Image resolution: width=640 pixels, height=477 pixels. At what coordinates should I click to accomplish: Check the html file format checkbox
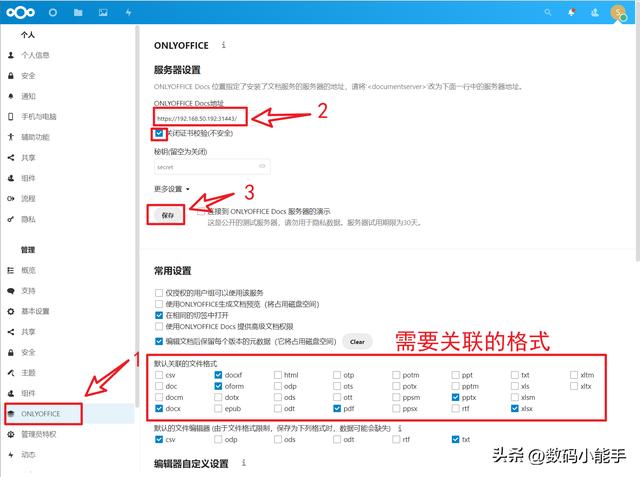(x=278, y=375)
